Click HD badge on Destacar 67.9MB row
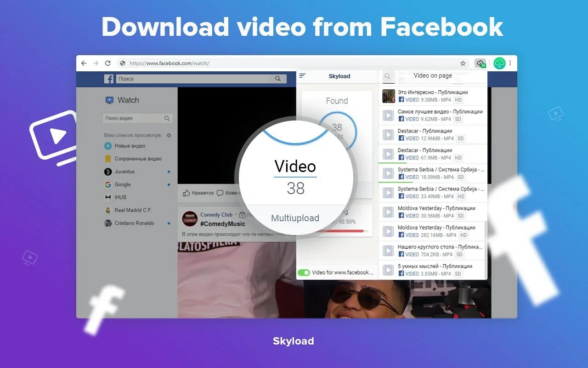The image size is (588, 368). click(x=458, y=158)
